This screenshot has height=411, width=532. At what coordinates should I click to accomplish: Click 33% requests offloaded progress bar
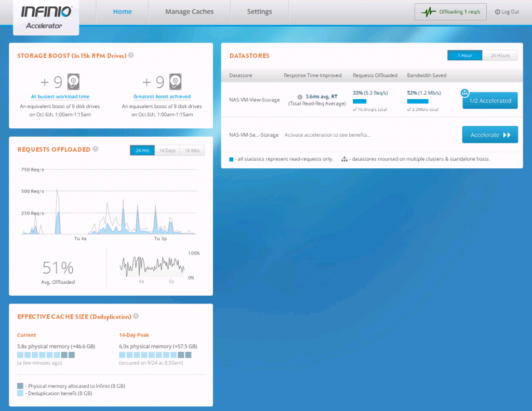click(360, 101)
